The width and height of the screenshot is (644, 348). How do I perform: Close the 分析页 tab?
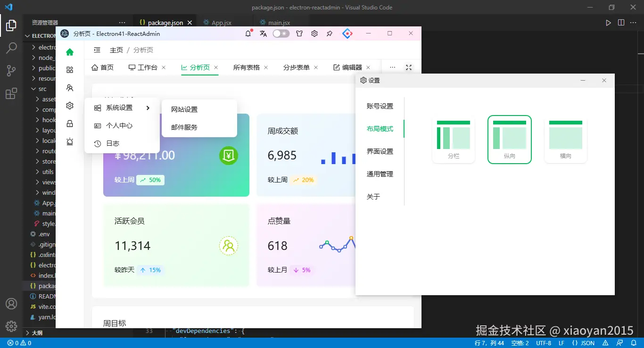(x=216, y=67)
